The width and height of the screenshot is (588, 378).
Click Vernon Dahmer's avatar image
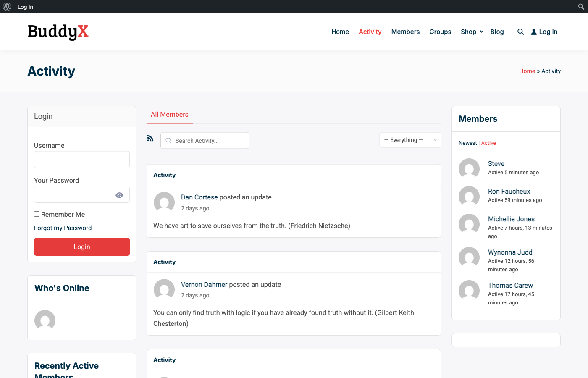164,289
